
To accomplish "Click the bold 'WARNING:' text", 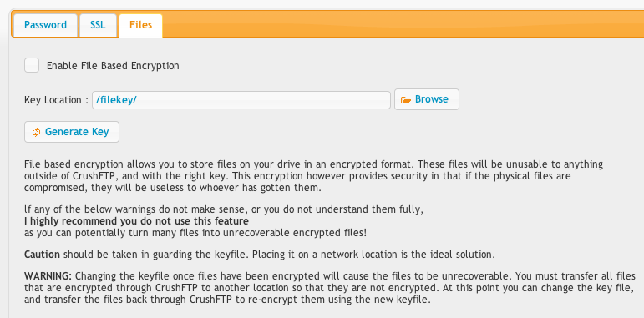I will [48, 275].
